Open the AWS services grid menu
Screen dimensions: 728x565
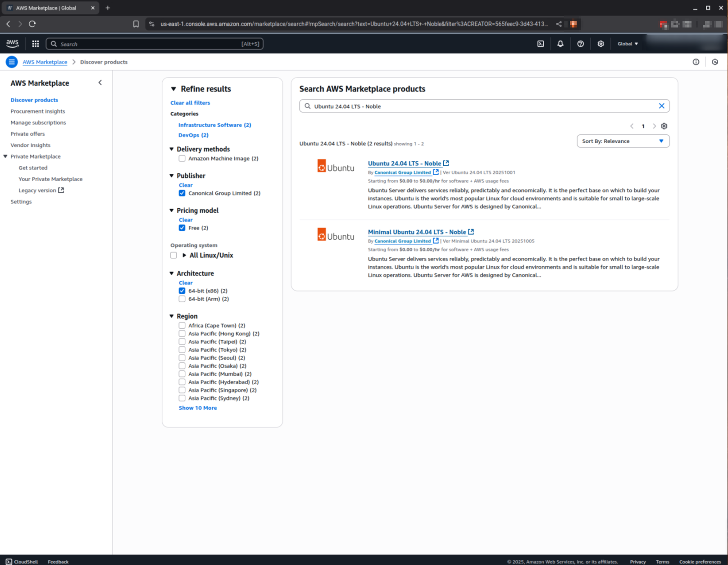point(36,44)
